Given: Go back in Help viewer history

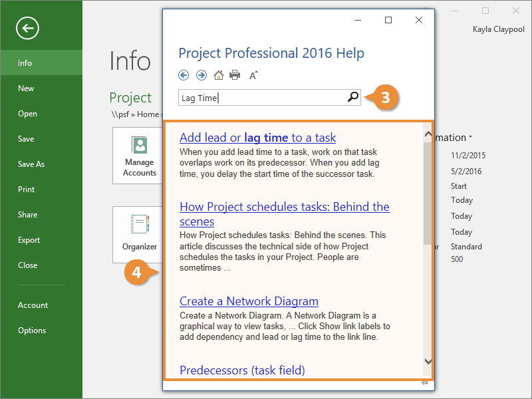Looking at the screenshot, I should tap(184, 75).
